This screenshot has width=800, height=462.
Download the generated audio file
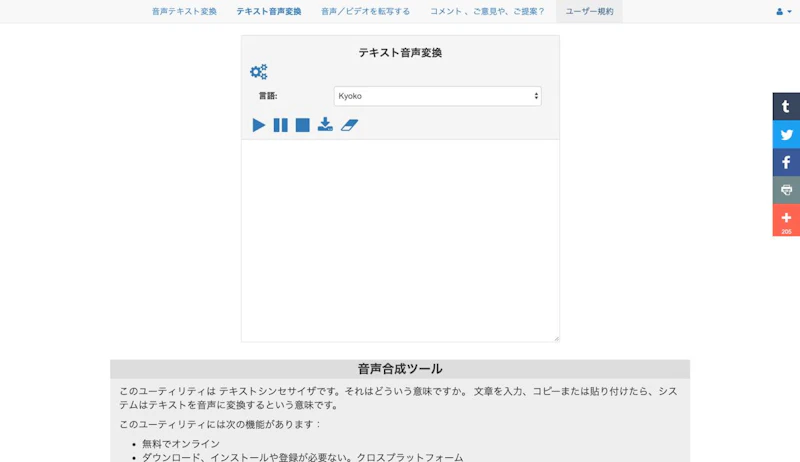point(325,124)
